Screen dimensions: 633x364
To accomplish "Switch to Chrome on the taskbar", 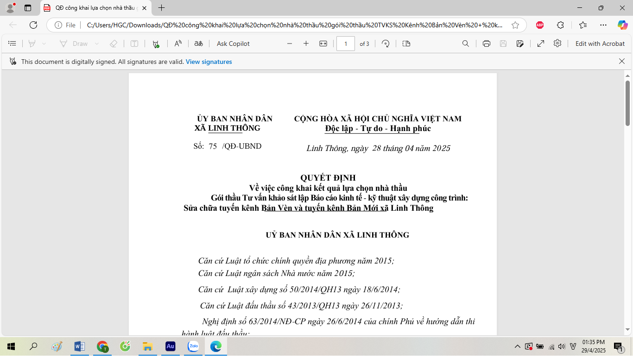I will pyautogui.click(x=102, y=346).
